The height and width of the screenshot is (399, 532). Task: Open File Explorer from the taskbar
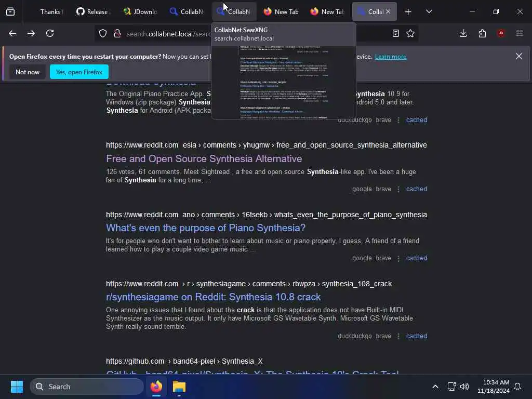pos(179,387)
